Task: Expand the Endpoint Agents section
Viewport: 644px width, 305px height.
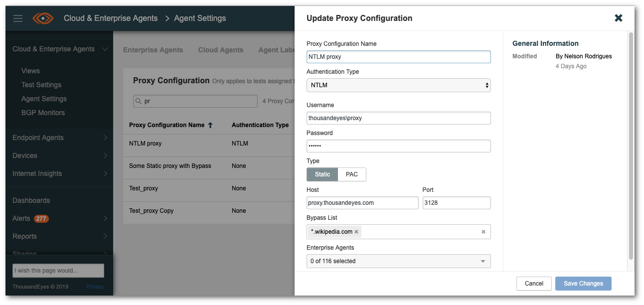Action: (x=105, y=138)
